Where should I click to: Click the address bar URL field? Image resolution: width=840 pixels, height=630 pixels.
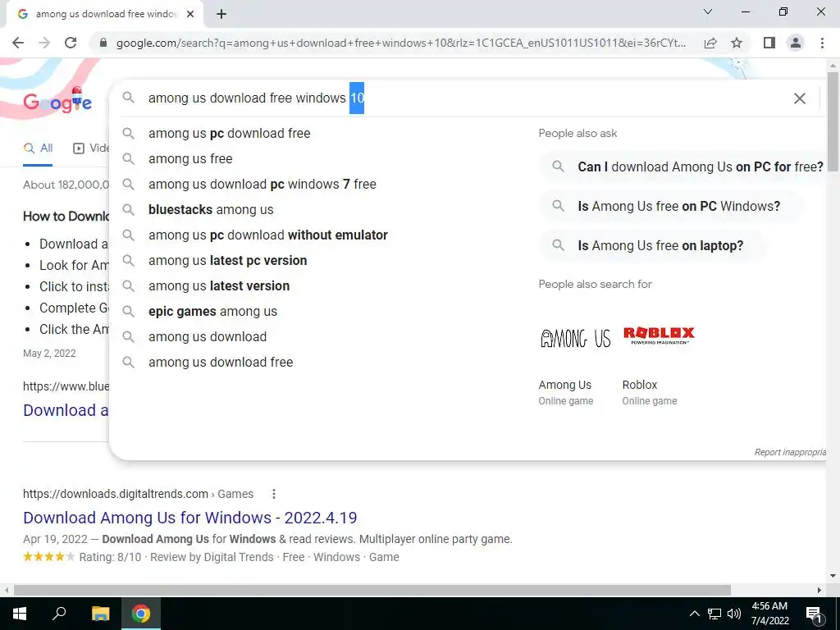(400, 43)
